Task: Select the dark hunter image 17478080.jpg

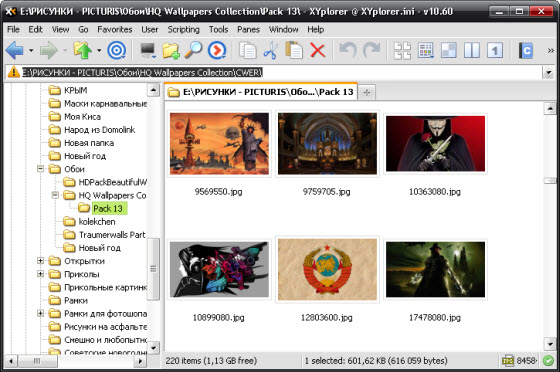Action: point(435,270)
